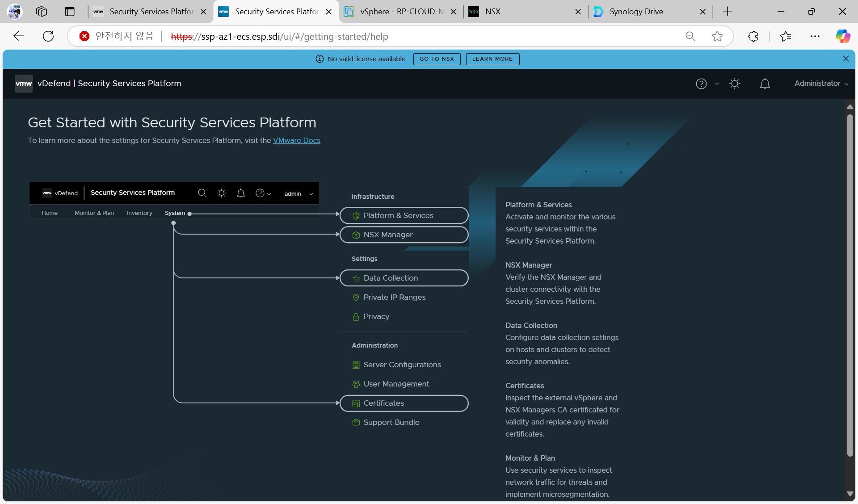Click the Platform & Services shield icon
The height and width of the screenshot is (504, 858).
356,216
